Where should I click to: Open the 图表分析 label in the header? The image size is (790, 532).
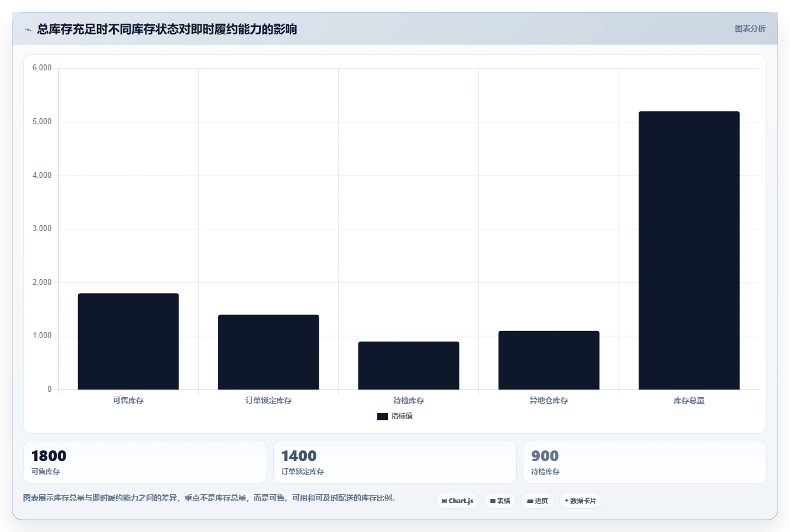click(x=750, y=28)
